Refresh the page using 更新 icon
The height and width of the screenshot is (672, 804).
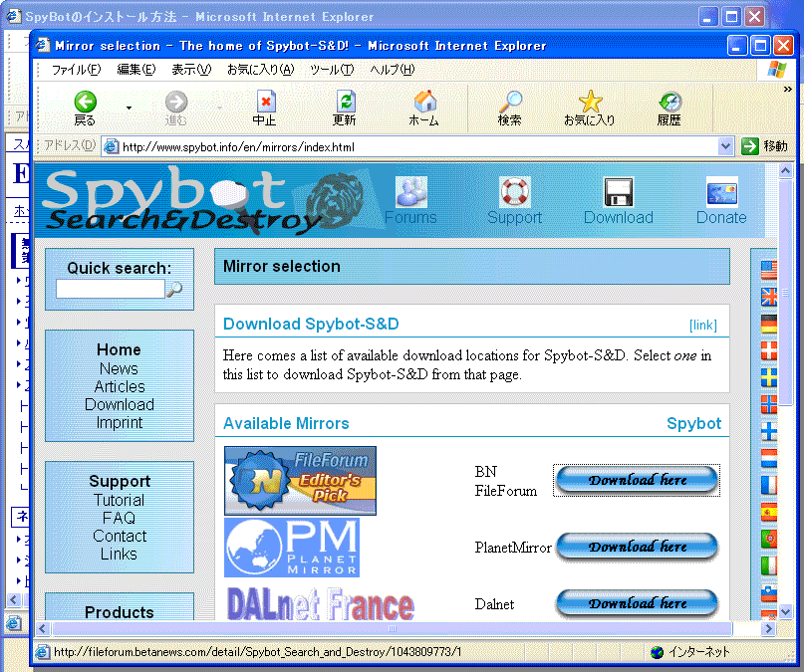coord(345,109)
